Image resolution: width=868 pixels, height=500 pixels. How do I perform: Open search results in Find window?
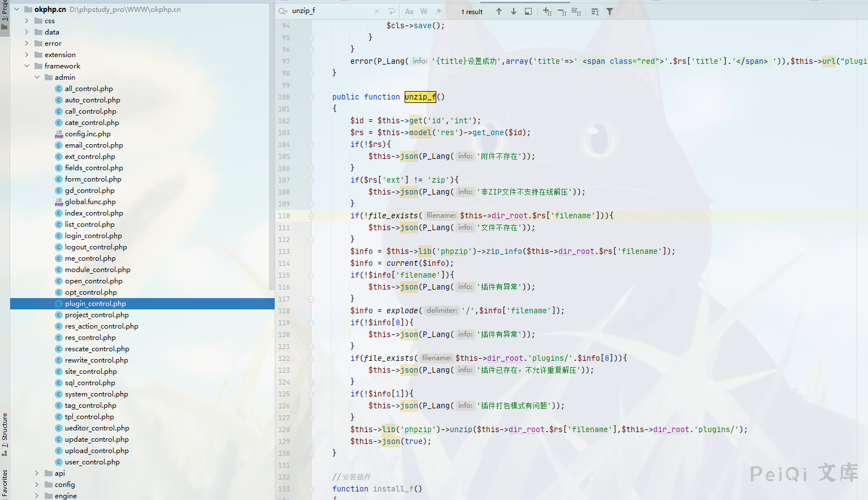[528, 11]
